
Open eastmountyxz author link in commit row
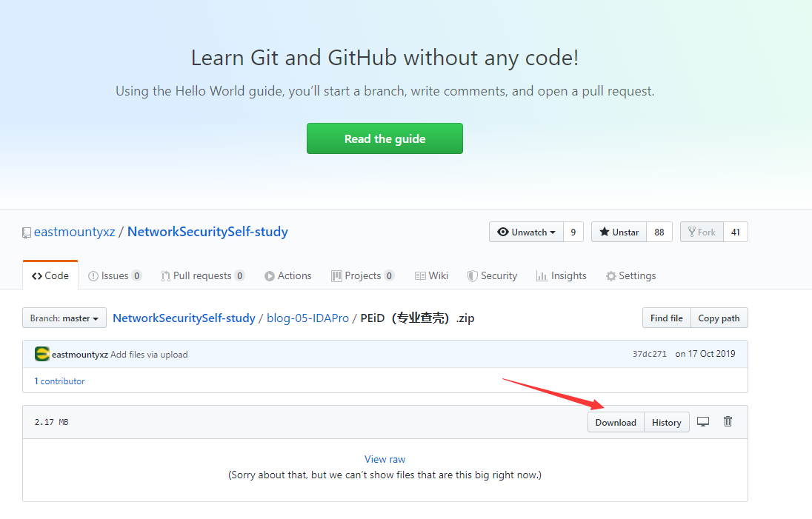pos(80,355)
